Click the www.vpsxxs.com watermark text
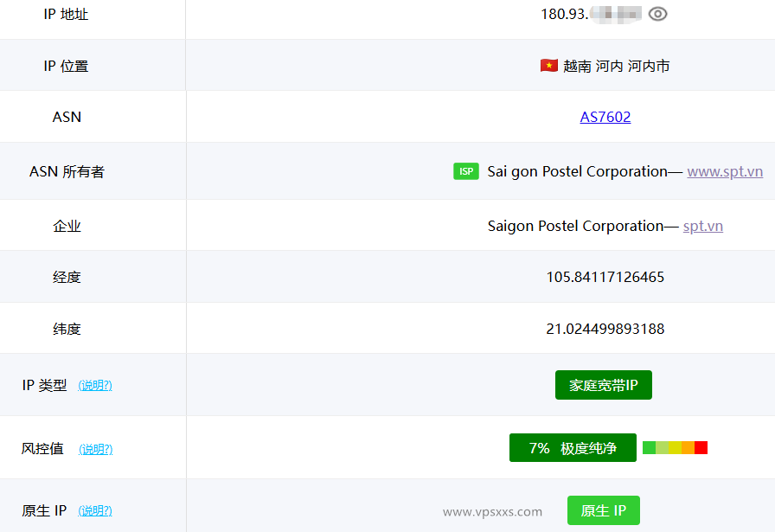This screenshot has height=532, width=775. point(491,511)
